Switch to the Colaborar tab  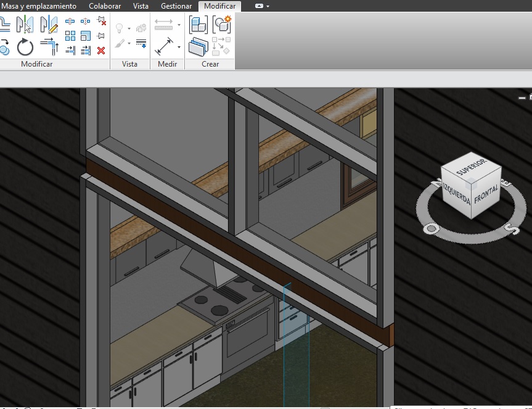tap(105, 6)
